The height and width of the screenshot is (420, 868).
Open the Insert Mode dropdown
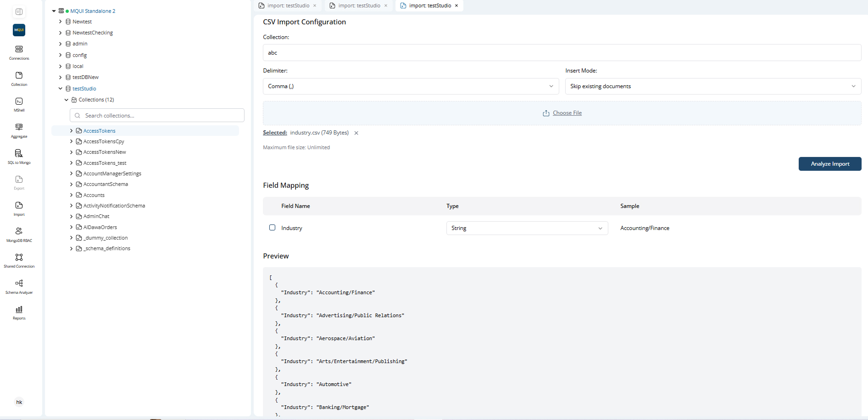pos(712,86)
